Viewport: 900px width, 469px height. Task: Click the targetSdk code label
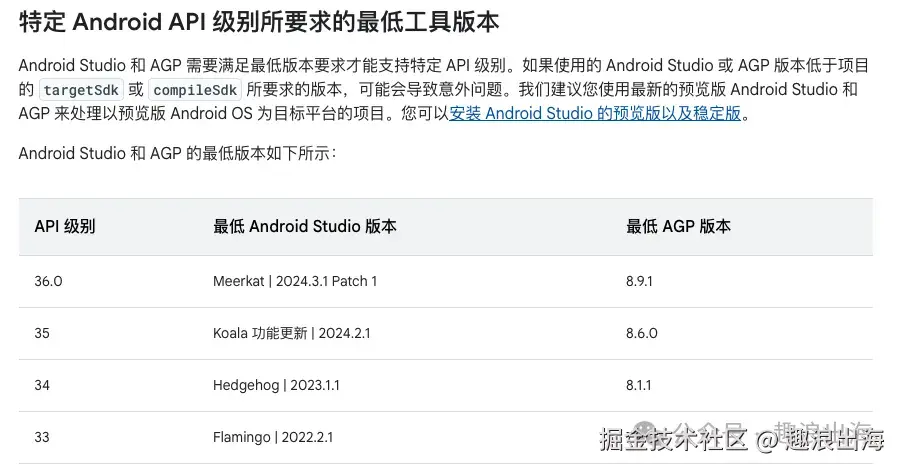(81, 90)
